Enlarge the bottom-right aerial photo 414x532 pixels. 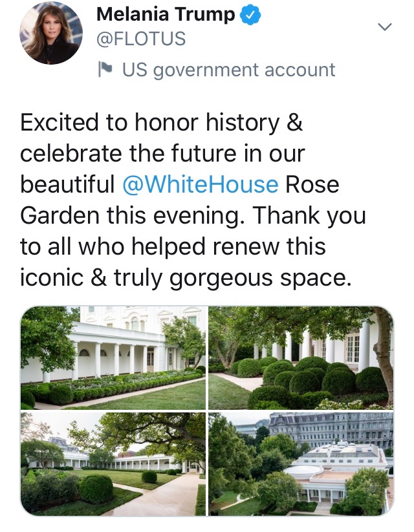coord(301,464)
